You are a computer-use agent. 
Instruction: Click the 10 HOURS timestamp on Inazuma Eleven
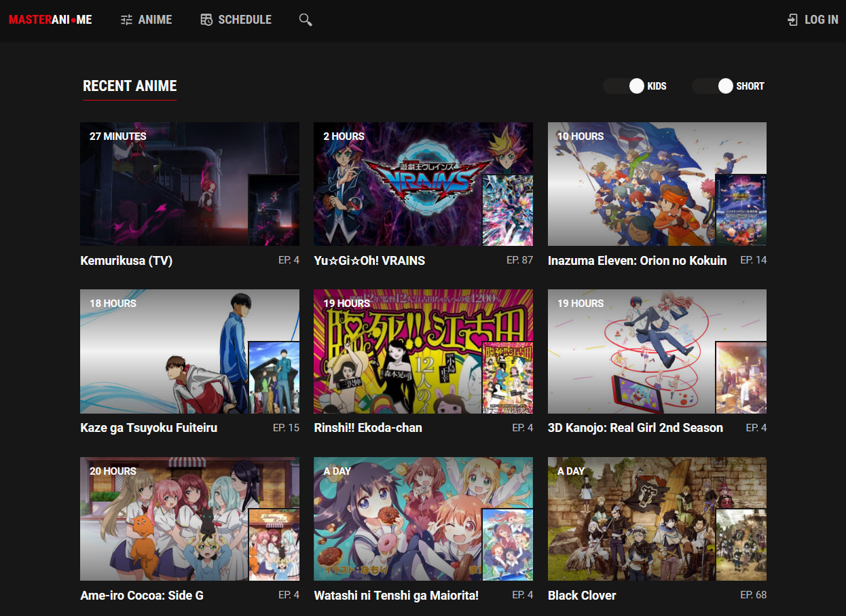point(581,137)
